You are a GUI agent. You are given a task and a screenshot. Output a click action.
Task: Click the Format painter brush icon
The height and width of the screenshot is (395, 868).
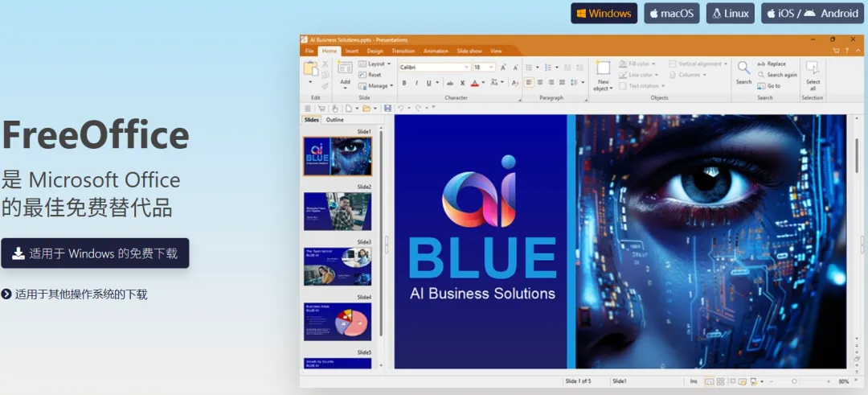coord(325,86)
